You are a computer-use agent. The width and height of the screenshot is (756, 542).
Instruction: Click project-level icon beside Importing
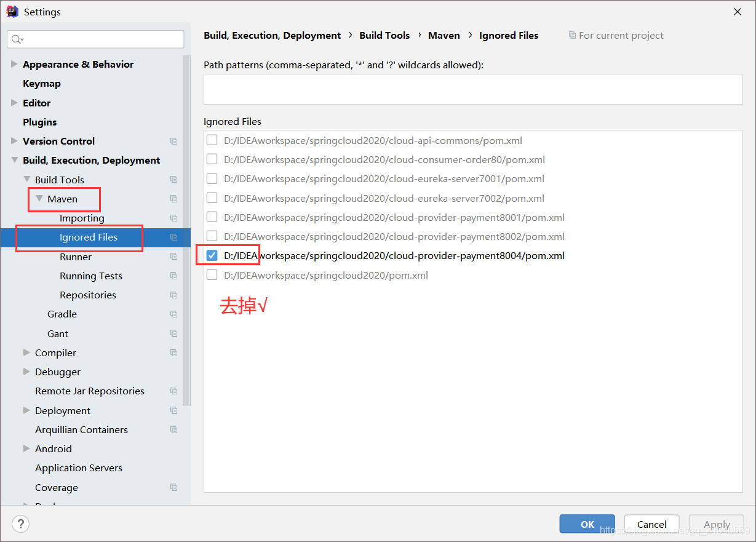(173, 218)
